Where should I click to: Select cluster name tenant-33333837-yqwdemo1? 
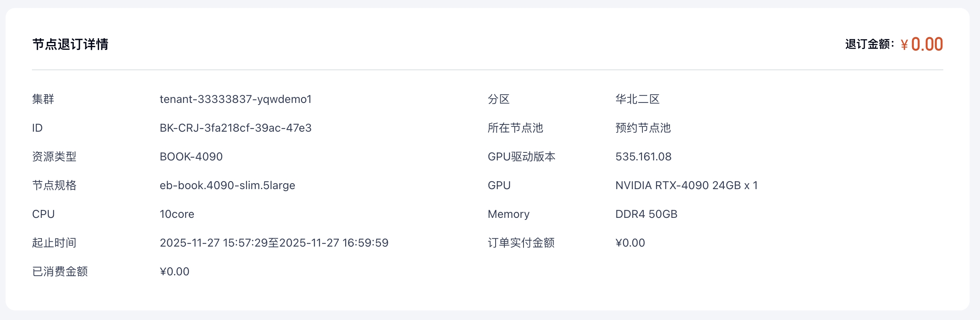pos(235,99)
